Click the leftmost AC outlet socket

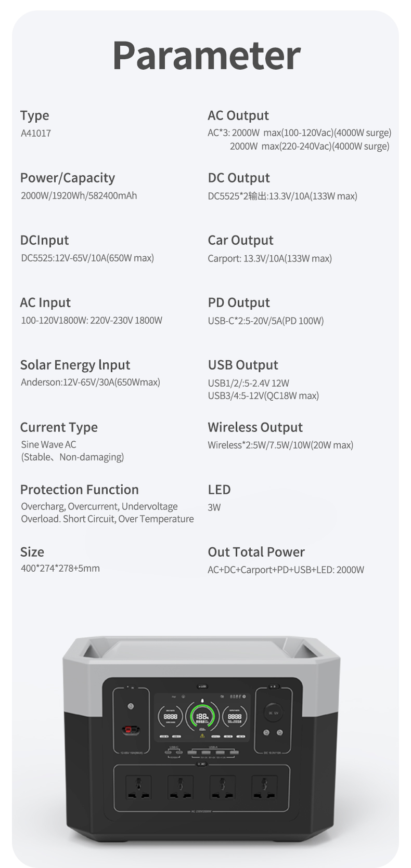pos(138,788)
